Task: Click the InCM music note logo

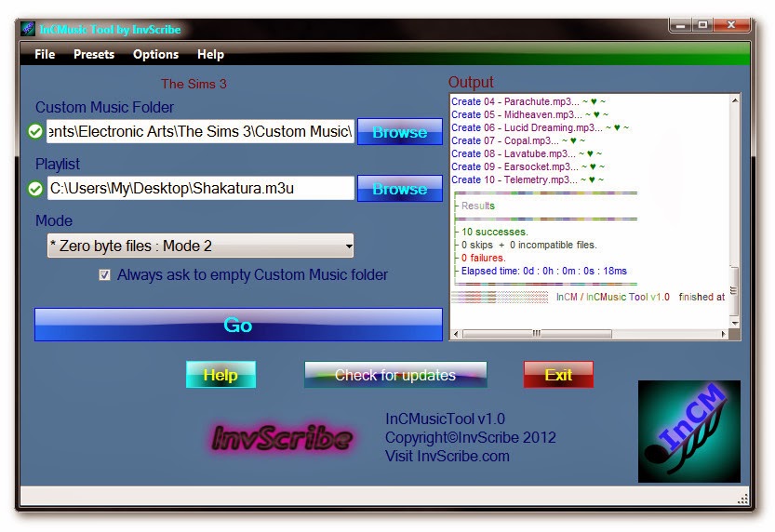Action: pos(689,432)
